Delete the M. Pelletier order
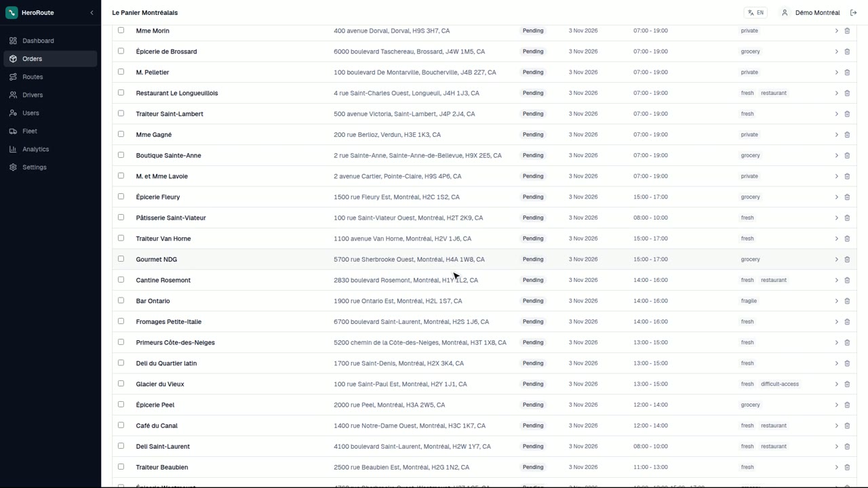The width and height of the screenshot is (868, 488). tap(847, 73)
